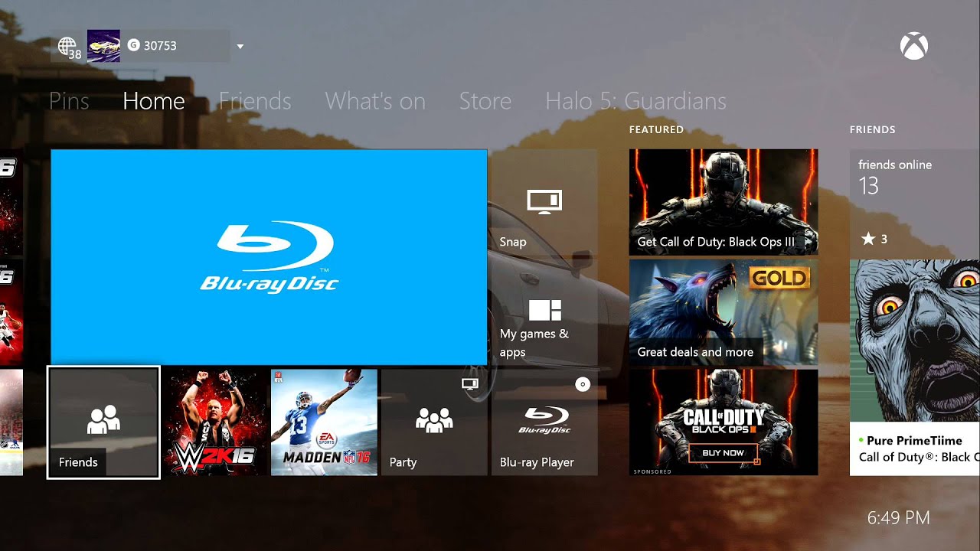Select the Snap tile icon
The width and height of the screenshot is (980, 551).
(x=544, y=201)
